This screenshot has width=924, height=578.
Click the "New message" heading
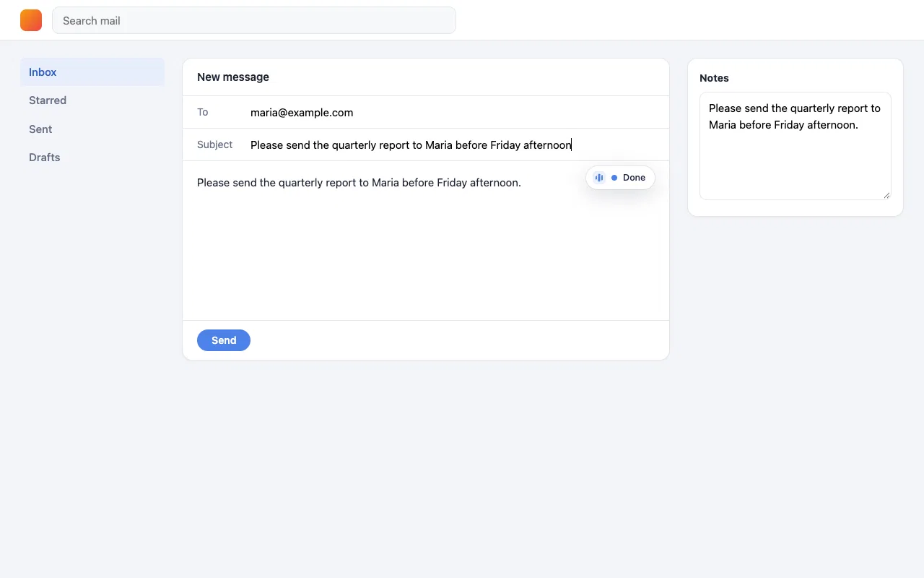[x=233, y=77]
